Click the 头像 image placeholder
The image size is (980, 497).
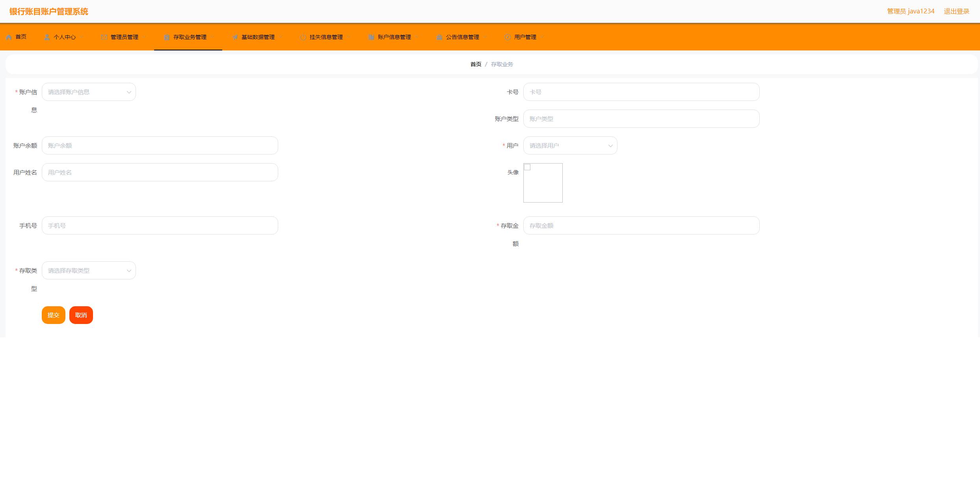(543, 183)
